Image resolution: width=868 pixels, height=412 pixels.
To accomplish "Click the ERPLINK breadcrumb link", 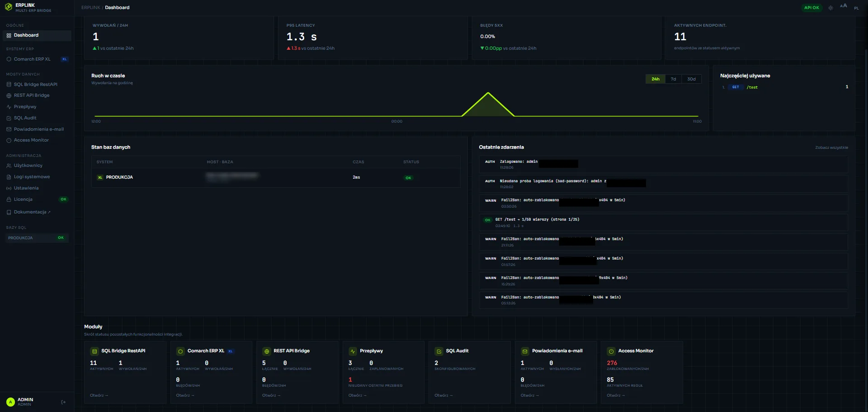I will [90, 8].
